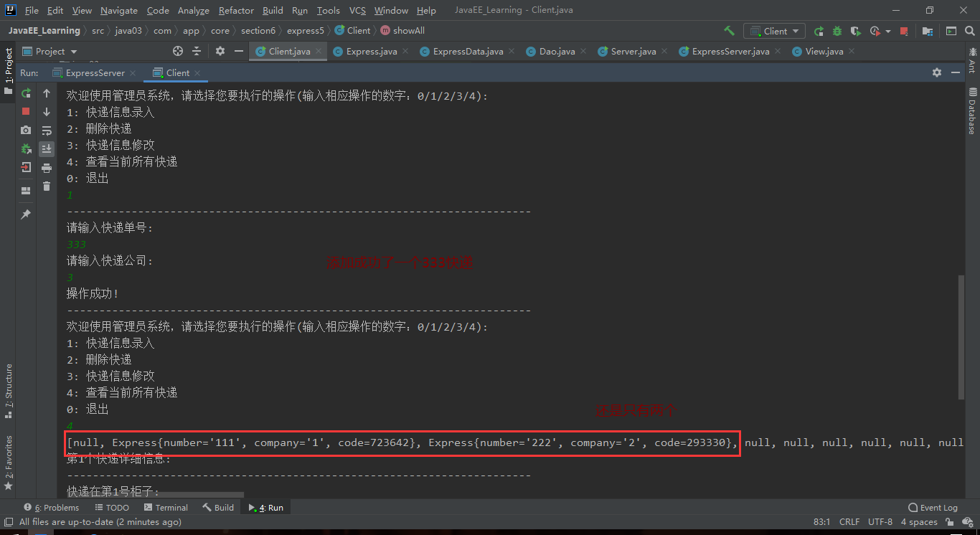Screen dimensions: 980x535
Task: Open Search Everywhere with the magnifier
Action: click(x=969, y=31)
